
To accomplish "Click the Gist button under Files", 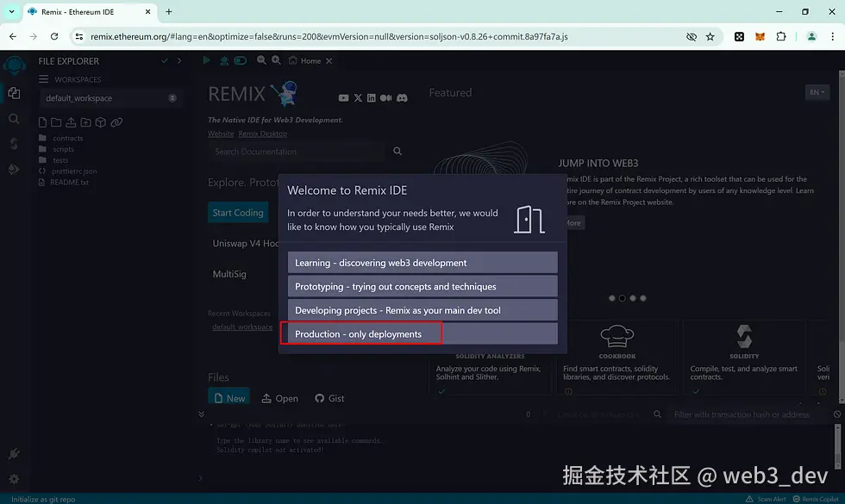I will pos(329,398).
